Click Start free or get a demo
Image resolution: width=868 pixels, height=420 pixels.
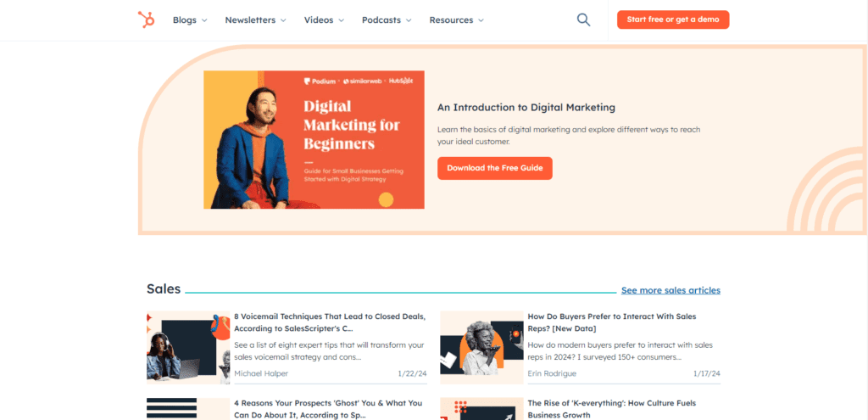673,20
